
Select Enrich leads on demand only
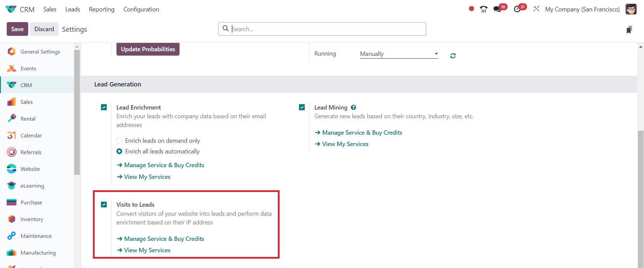click(x=119, y=140)
